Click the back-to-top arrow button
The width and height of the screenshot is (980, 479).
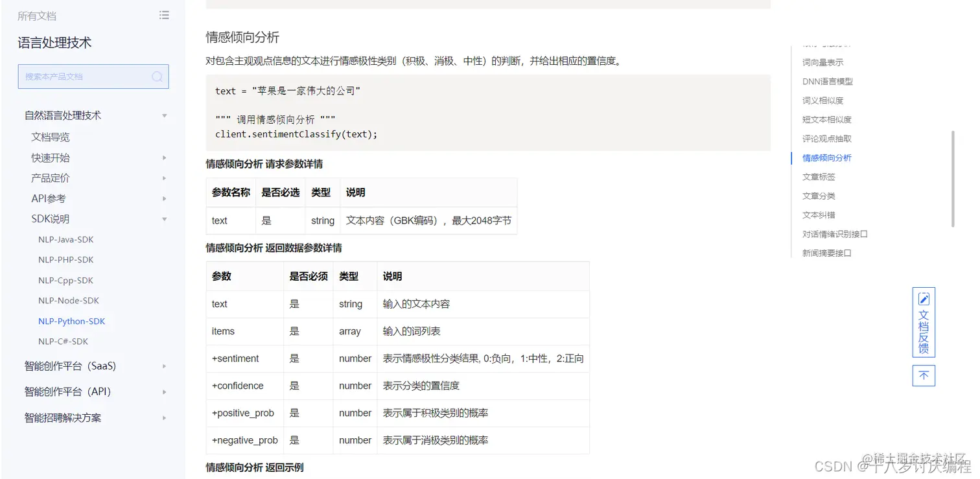pos(923,375)
